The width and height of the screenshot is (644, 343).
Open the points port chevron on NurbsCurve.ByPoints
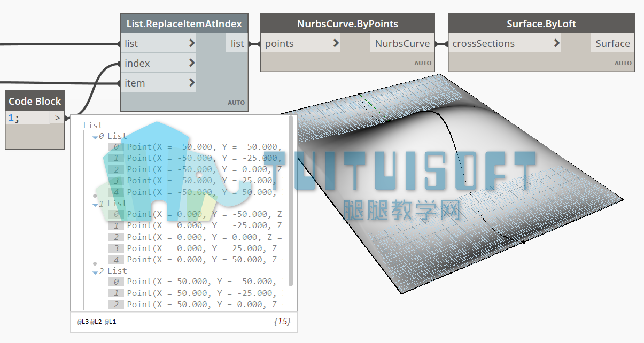pos(336,43)
